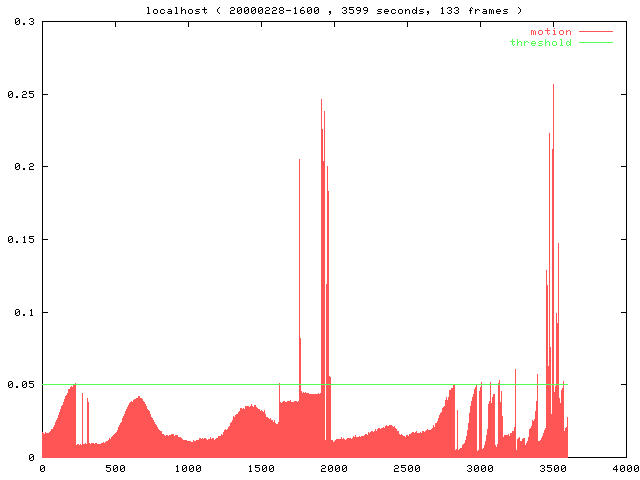Click the x-axis tick label 1500

click(x=261, y=468)
